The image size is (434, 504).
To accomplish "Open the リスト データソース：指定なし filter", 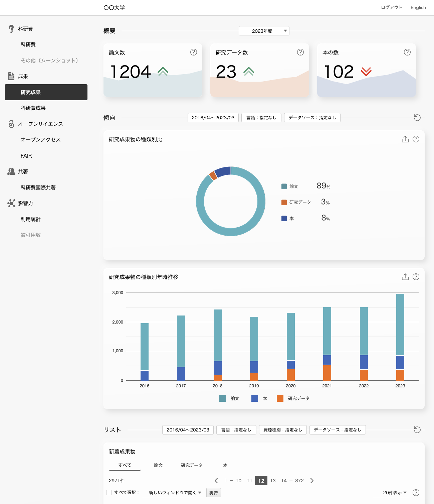I will [338, 430].
